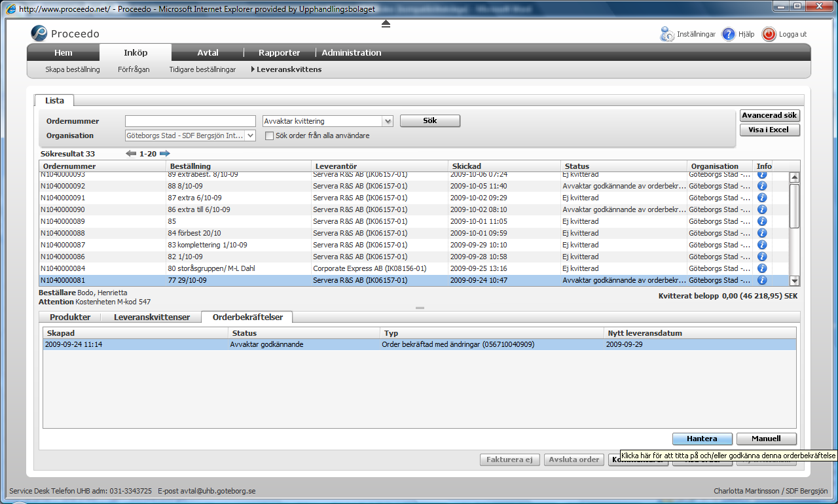Open Inställningar settings icon
838x504 pixels.
[x=667, y=34]
